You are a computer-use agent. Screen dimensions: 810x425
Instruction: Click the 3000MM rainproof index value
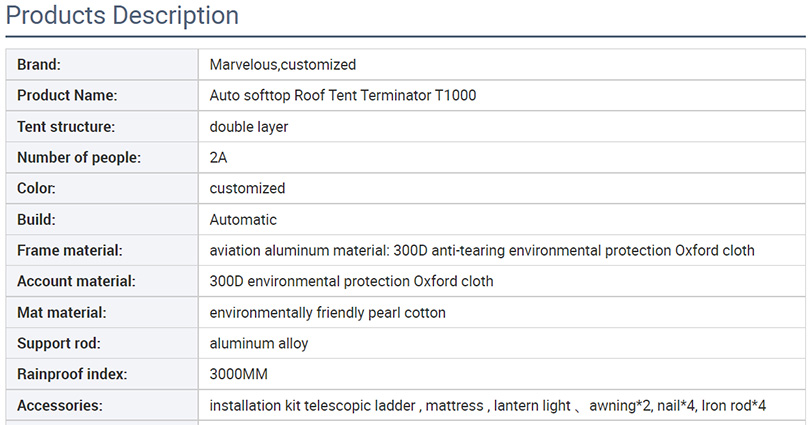coord(239,374)
